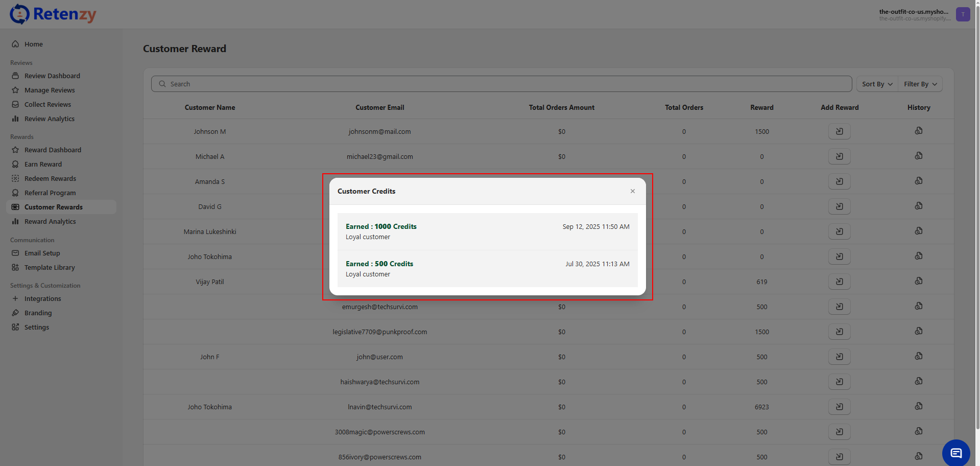The width and height of the screenshot is (980, 466).
Task: Close the Customer Credits dialog
Action: (x=632, y=191)
